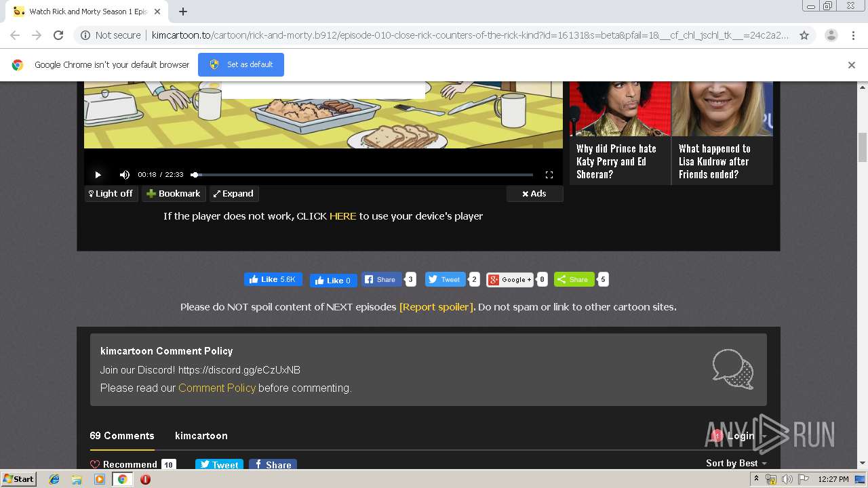
Task: Open the Lisa Kudrow Friends article
Action: (x=722, y=133)
